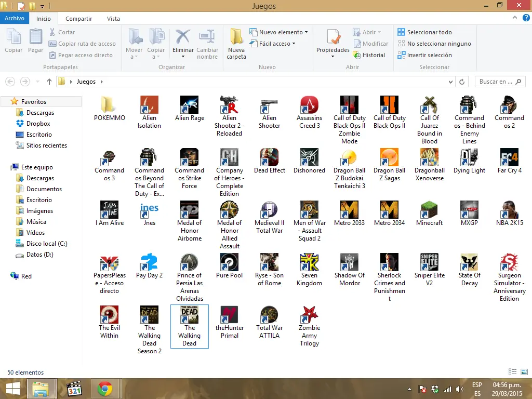532x399 pixels.
Task: Select the Zombie Army Trilogy icon
Action: click(310, 326)
